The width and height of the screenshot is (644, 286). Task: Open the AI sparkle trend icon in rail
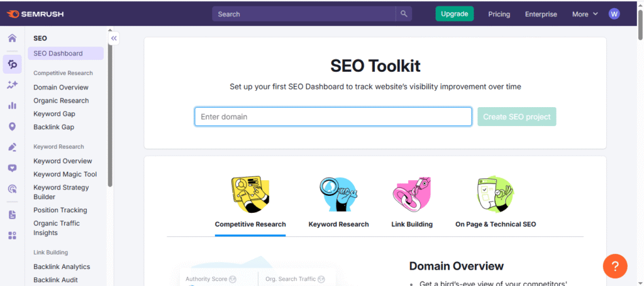coord(13,85)
